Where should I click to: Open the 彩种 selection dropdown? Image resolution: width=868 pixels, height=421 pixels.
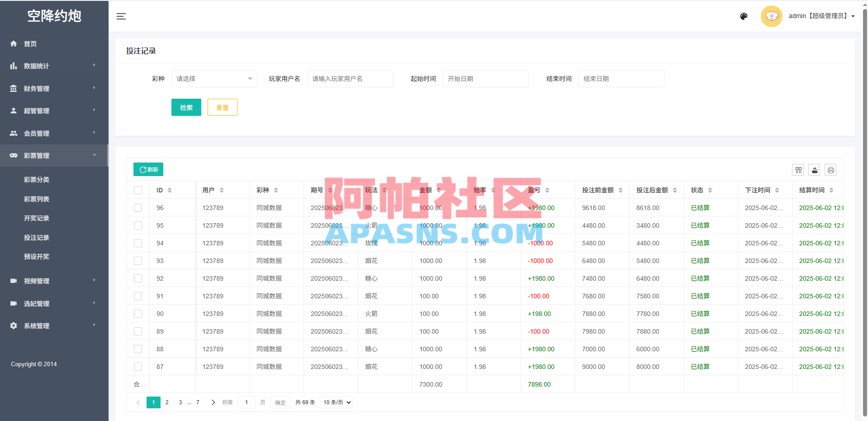pyautogui.click(x=214, y=78)
